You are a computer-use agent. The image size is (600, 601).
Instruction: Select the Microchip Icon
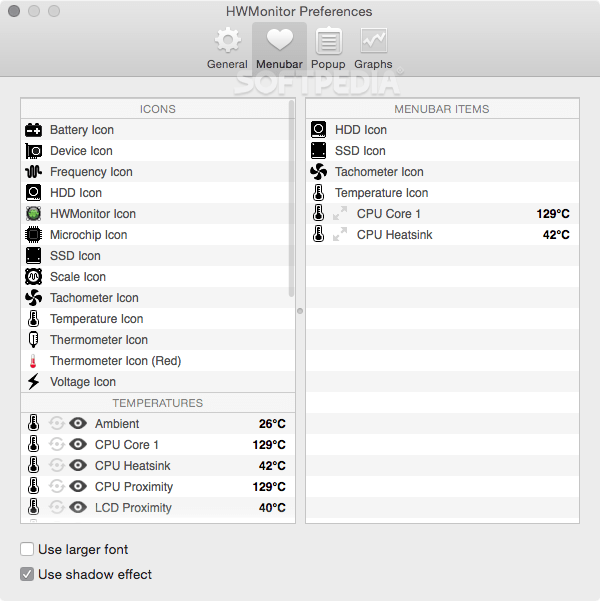point(33,235)
